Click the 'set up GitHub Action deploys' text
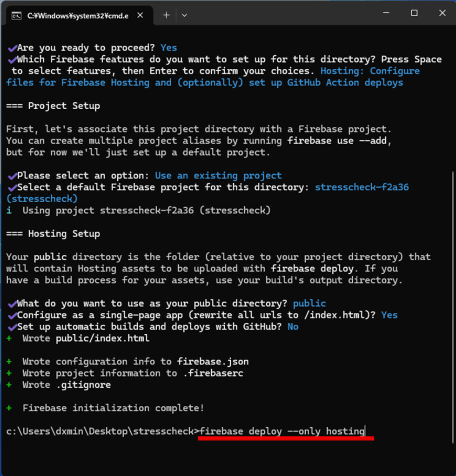This screenshot has height=476, width=456. tap(326, 83)
